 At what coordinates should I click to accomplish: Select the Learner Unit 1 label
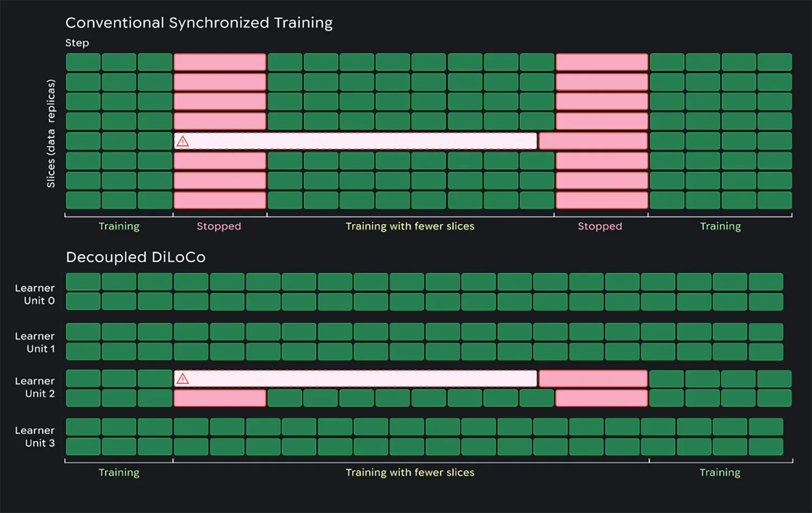35,342
